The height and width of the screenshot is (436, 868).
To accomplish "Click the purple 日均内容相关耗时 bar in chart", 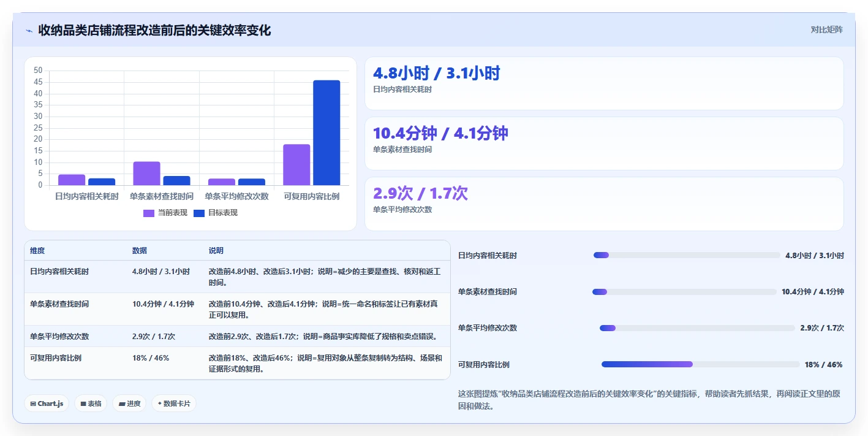I will tap(72, 180).
